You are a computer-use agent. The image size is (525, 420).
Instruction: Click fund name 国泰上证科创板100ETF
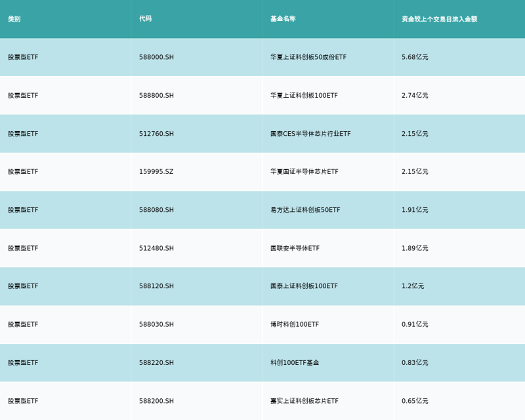(x=304, y=286)
